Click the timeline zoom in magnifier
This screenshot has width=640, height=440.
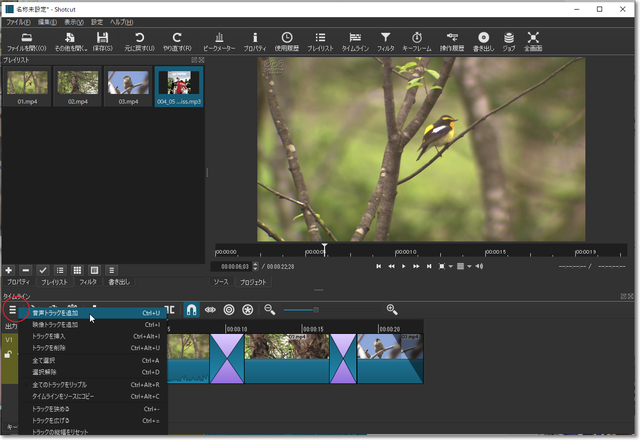(x=392, y=310)
